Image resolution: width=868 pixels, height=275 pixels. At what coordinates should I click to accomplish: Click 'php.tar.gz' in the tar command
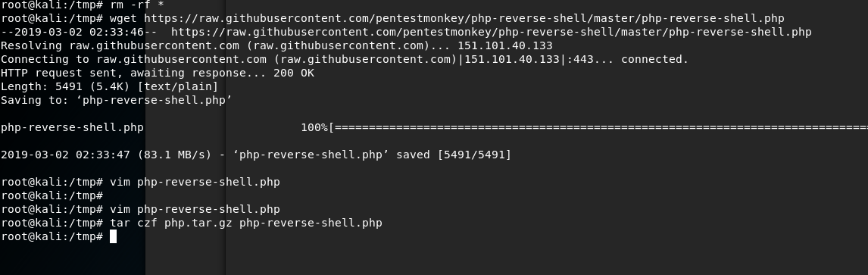click(x=198, y=223)
